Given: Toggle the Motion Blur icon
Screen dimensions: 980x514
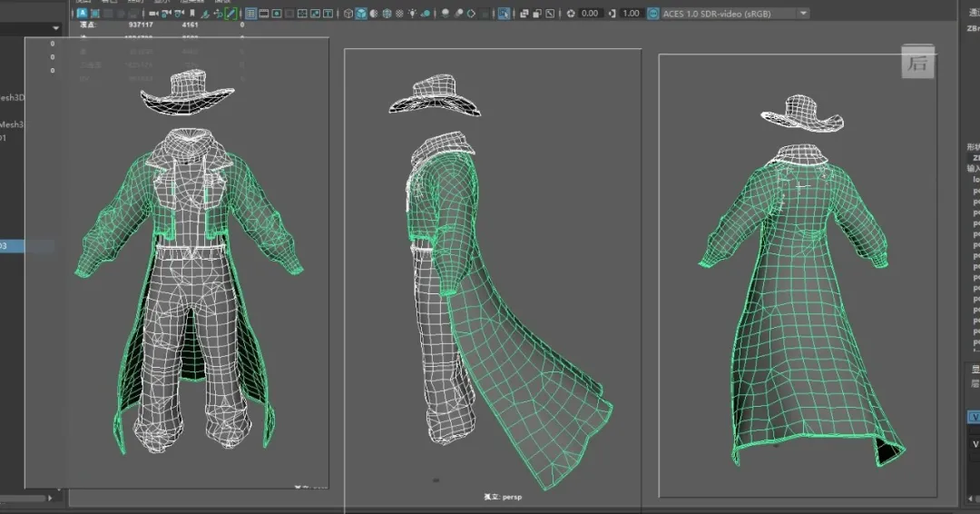Looking at the screenshot, I should [458, 13].
